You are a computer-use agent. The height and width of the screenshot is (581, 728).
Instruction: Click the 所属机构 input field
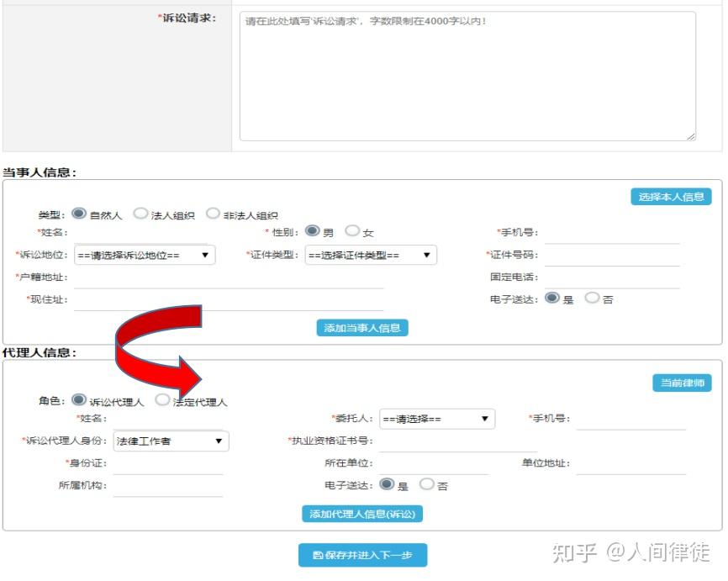(168, 487)
